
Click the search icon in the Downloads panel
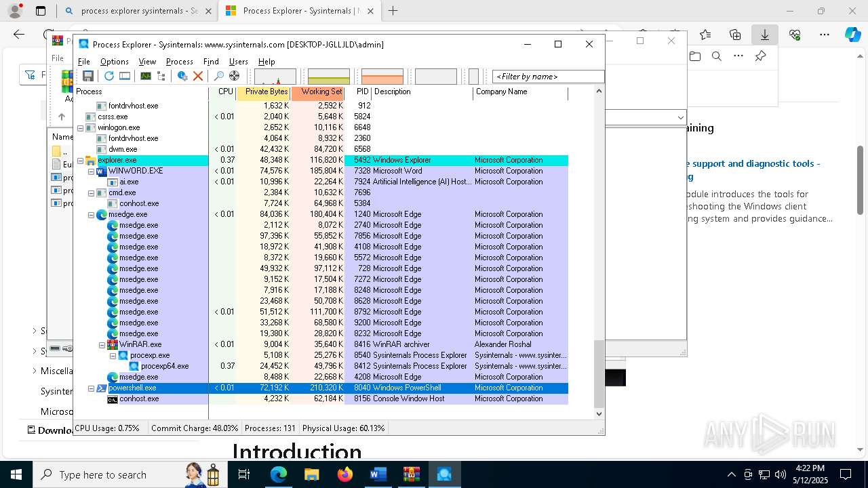tap(717, 56)
